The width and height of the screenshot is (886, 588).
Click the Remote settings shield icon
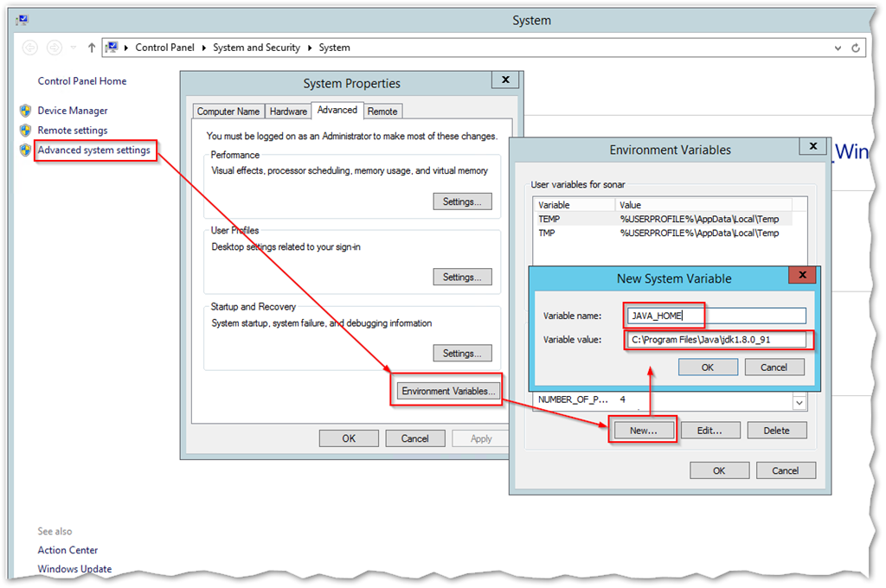tap(25, 131)
